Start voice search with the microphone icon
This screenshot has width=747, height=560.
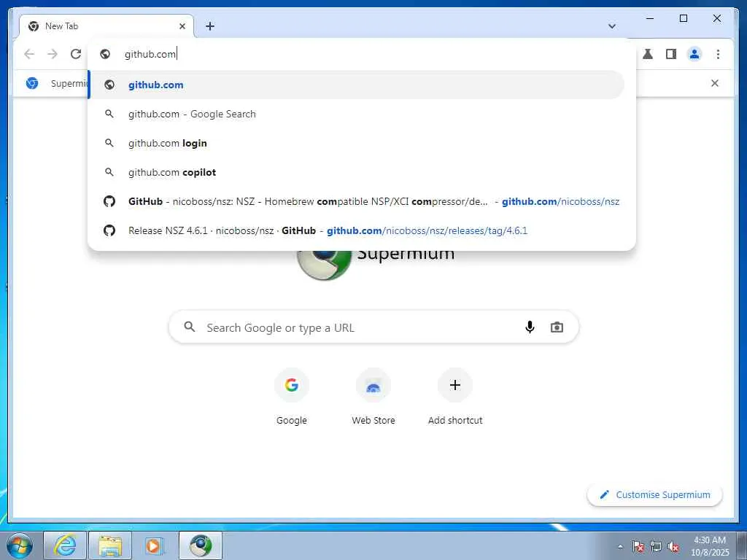pos(530,327)
